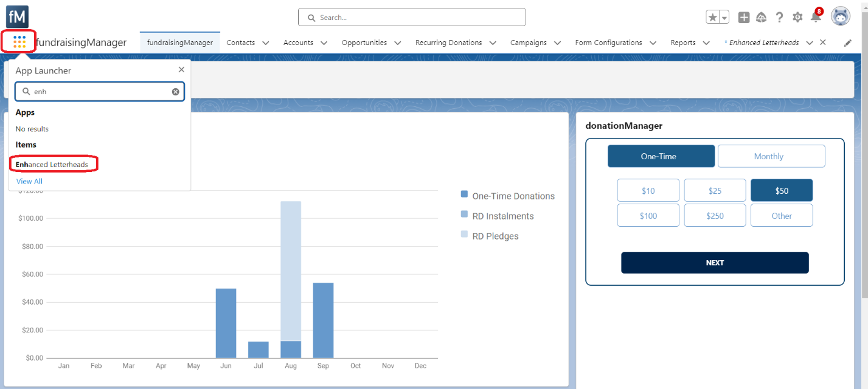Click the View All link
868x389 pixels.
(x=29, y=181)
